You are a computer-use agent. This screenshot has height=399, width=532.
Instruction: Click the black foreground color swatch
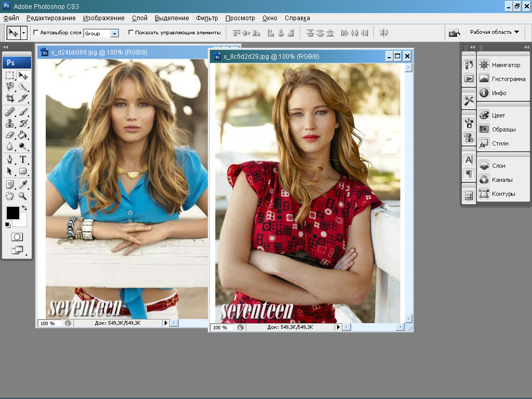coord(12,212)
